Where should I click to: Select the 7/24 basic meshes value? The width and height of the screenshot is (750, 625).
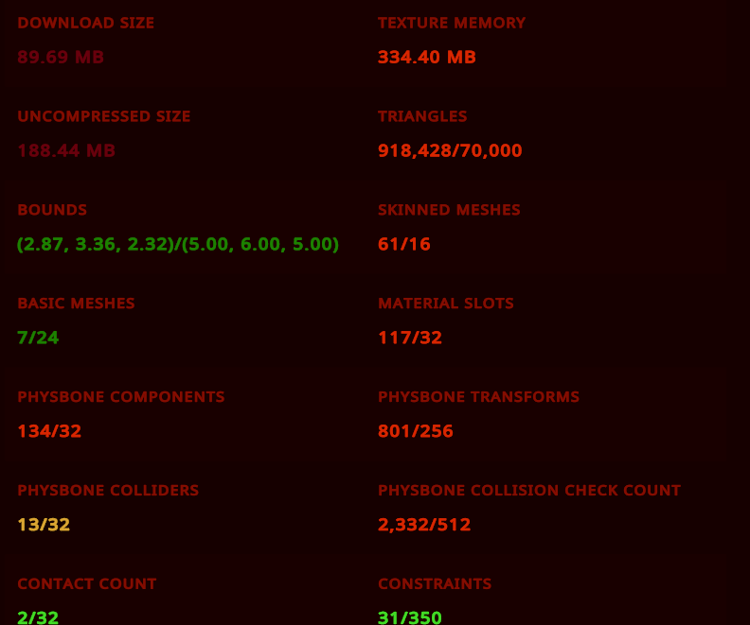[38, 338]
